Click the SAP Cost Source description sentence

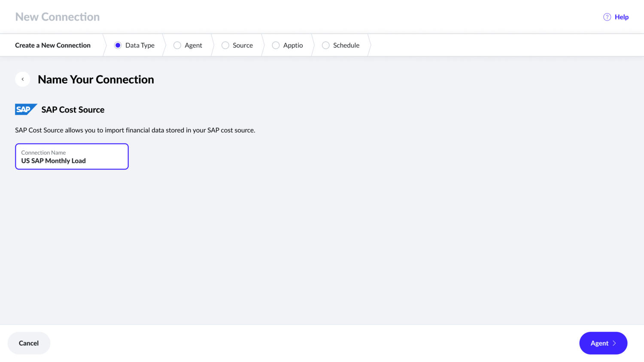pos(135,130)
